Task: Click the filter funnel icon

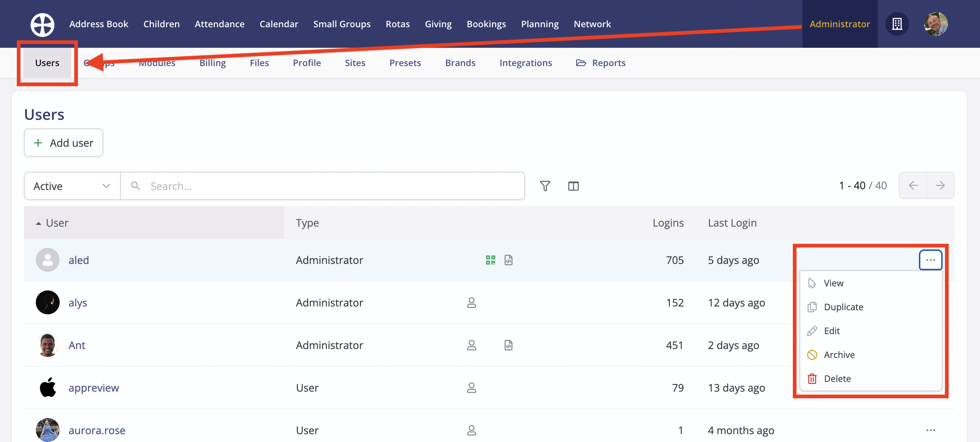Action: 545,186
